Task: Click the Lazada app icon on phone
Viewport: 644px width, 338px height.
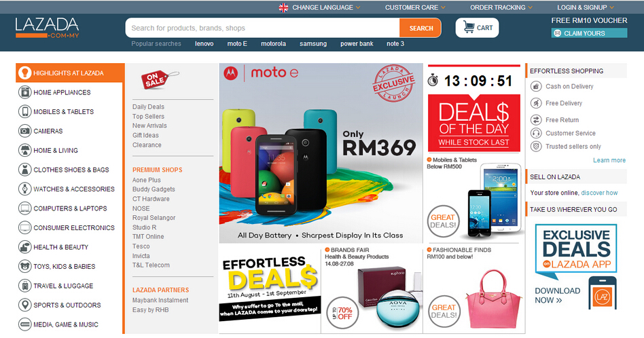Action: 603,296
